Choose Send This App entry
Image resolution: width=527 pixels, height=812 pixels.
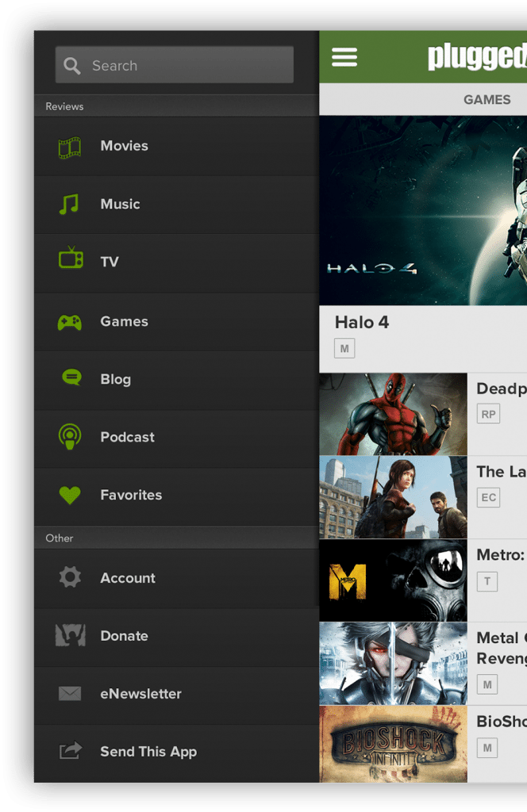coord(177,753)
